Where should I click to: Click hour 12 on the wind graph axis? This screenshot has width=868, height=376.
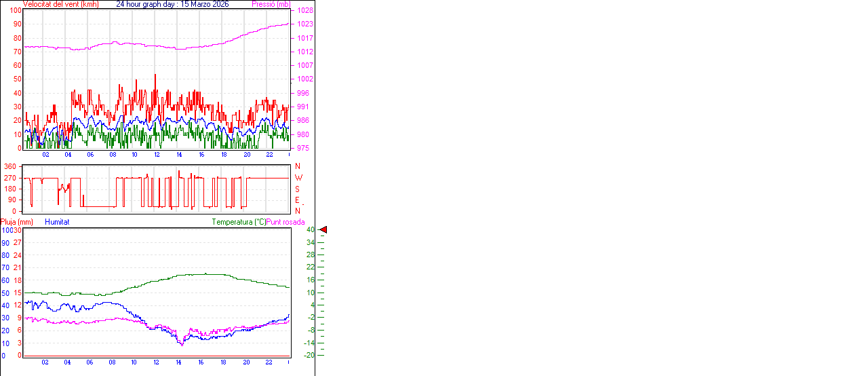pos(157,155)
